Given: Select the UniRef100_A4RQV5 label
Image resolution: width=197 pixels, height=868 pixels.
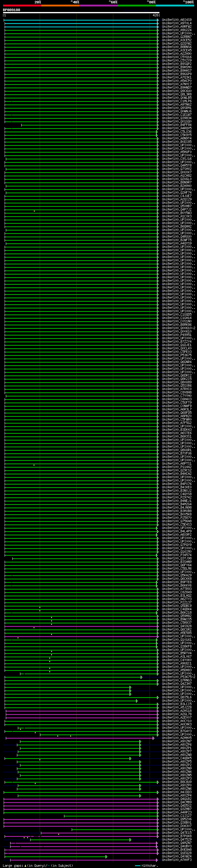Looking at the screenshot, I should pos(177,128).
